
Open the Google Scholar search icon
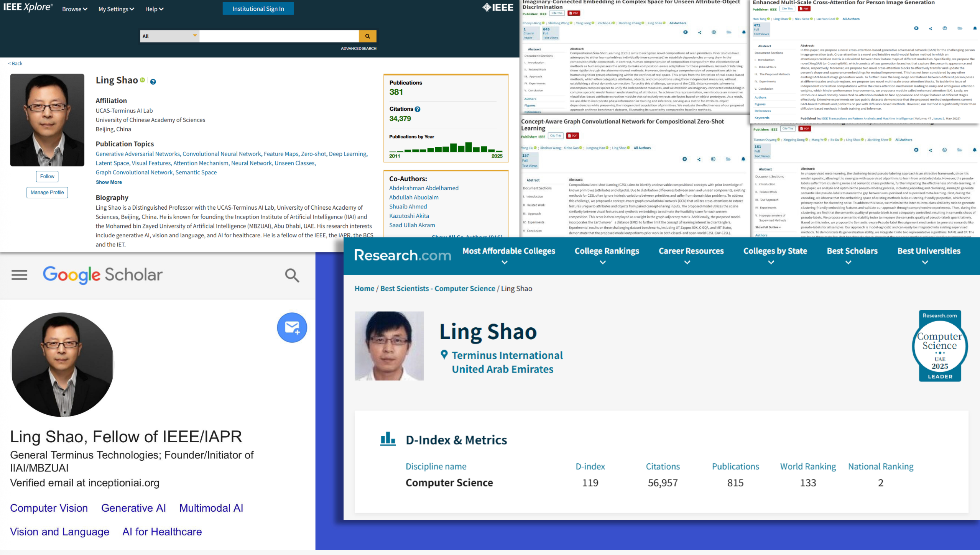(x=292, y=275)
